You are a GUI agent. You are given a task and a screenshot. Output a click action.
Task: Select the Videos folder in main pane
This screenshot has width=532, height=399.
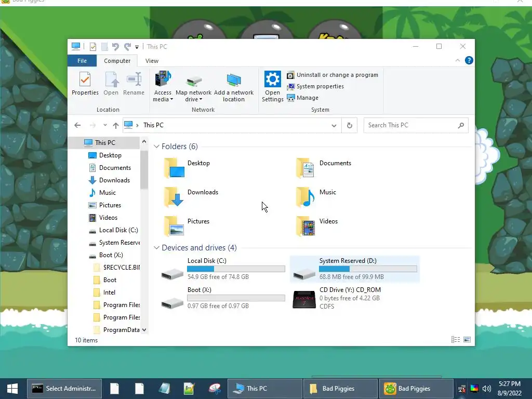[x=317, y=225]
